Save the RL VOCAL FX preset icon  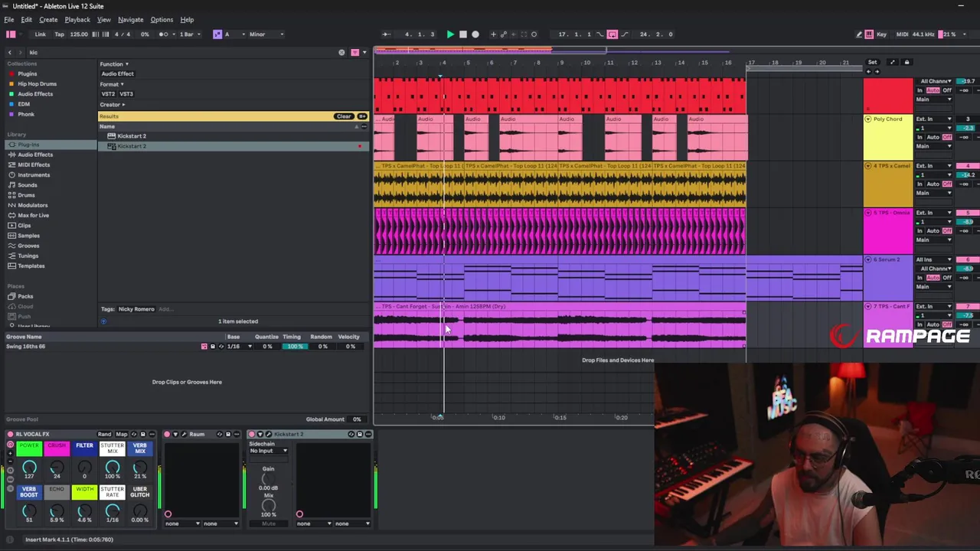pos(143,434)
